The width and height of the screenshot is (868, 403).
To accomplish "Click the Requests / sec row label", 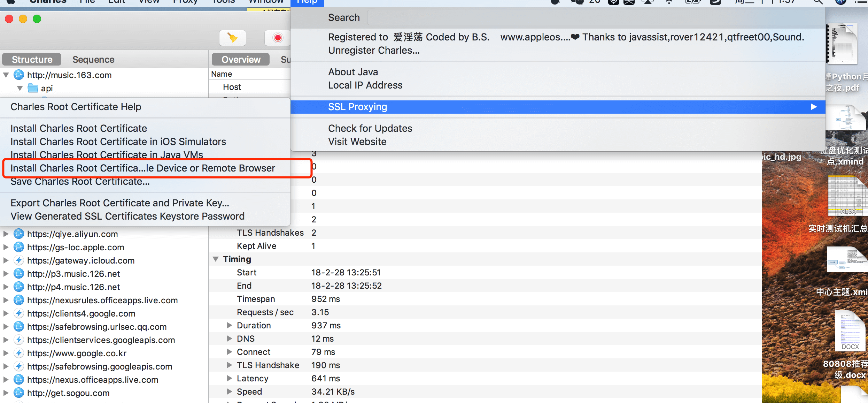I will point(265,312).
